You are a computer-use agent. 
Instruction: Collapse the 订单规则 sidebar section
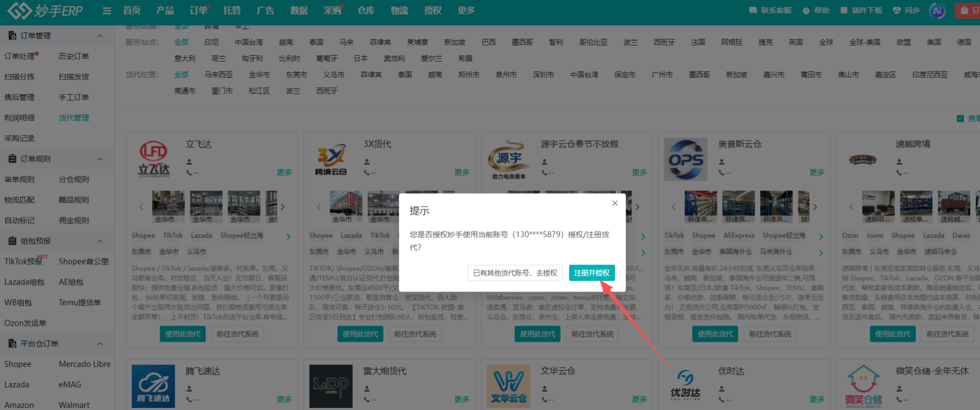click(100, 159)
